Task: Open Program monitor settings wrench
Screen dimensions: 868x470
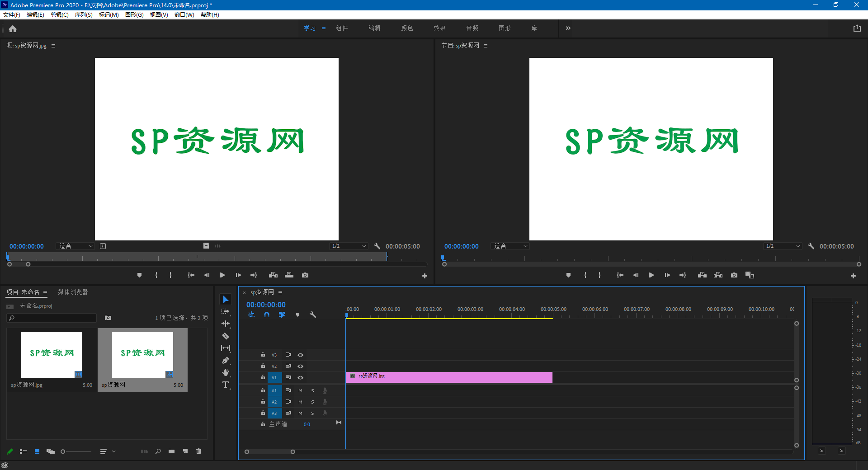Action: [x=811, y=246]
